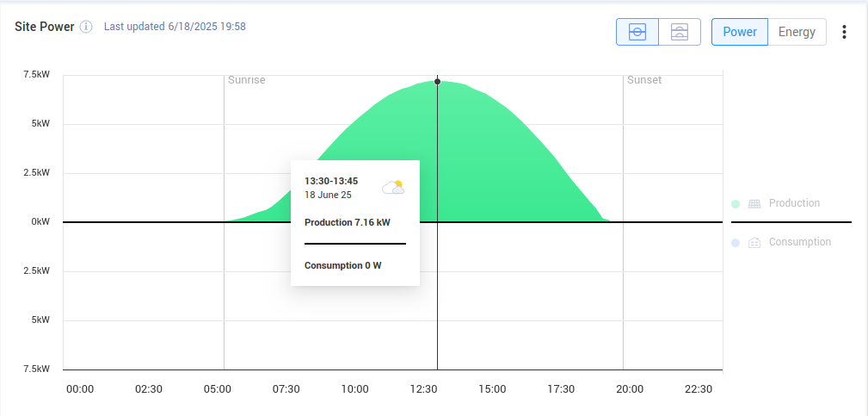The height and width of the screenshot is (416, 868).
Task: Click the 07:30 x-axis label
Action: point(286,389)
